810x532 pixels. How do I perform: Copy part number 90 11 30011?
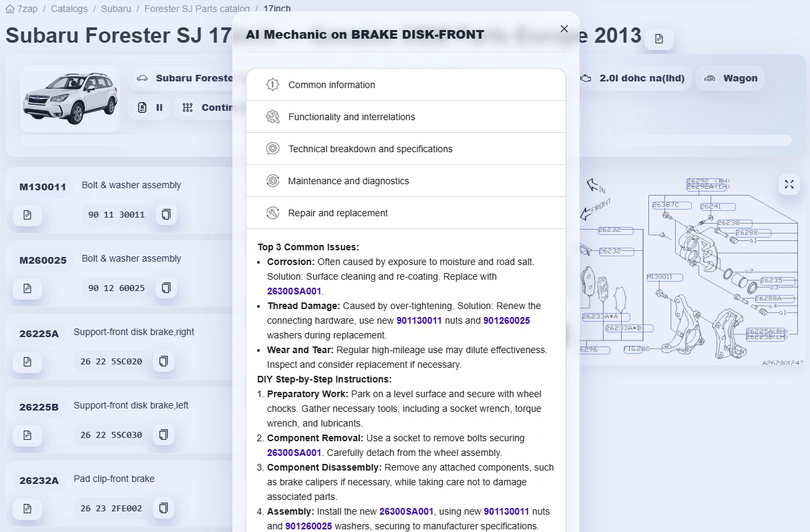tap(166, 215)
